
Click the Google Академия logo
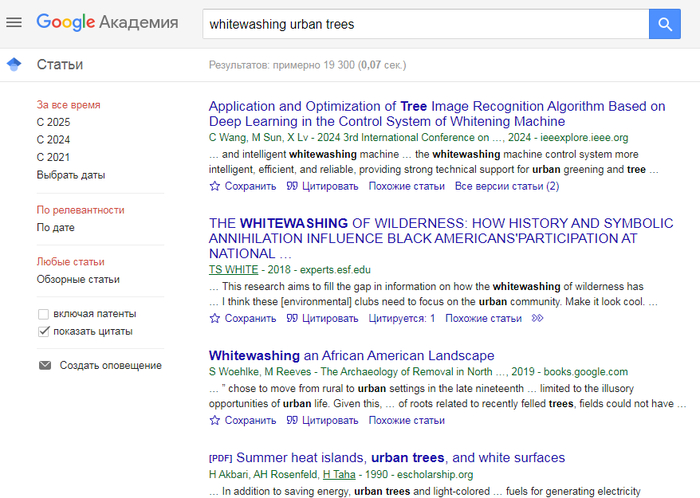107,22
